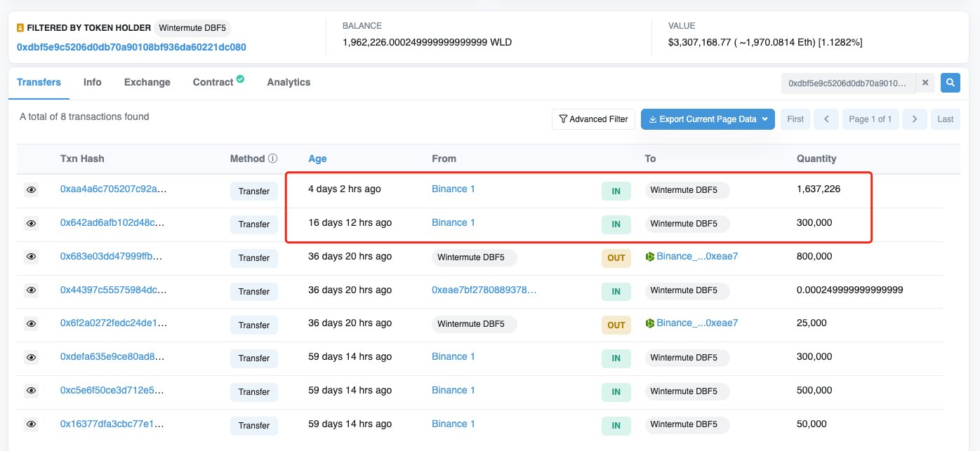Click the Wintermute DBF5 badge in header
This screenshot has width=980, height=451.
click(192, 28)
